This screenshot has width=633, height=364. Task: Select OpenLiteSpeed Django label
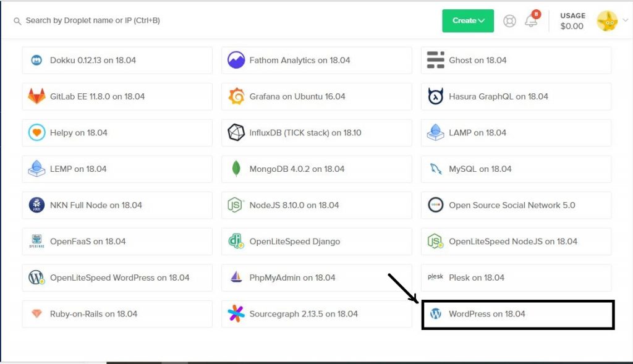tap(295, 241)
